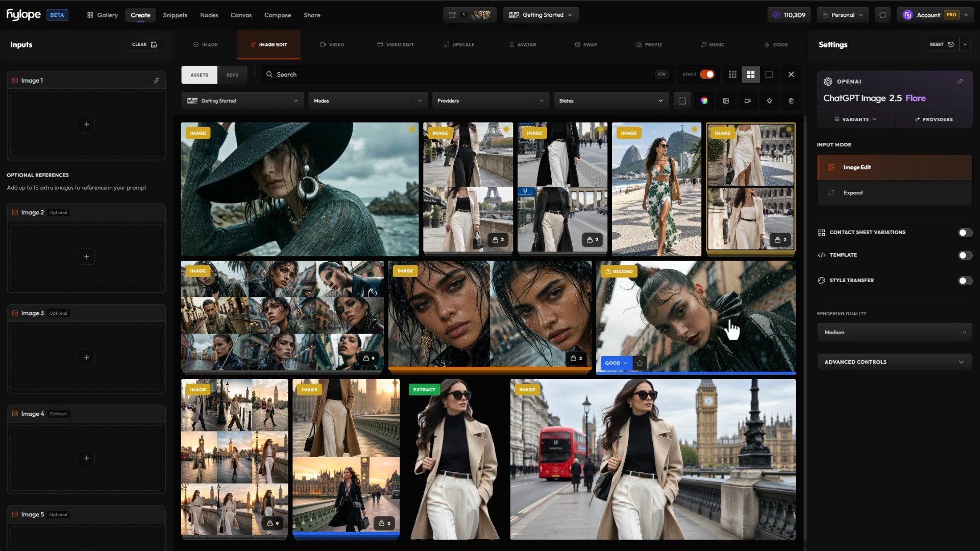Open the Modes dropdown
The image size is (980, 551).
(x=368, y=101)
